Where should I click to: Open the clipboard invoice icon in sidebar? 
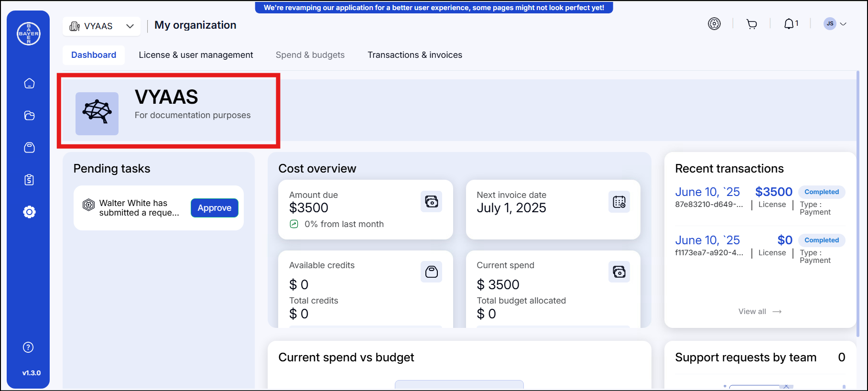[29, 180]
